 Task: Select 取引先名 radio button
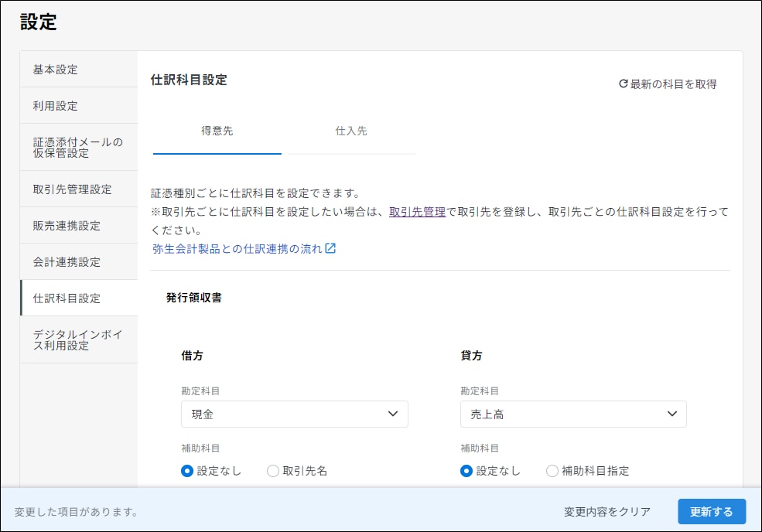(273, 471)
